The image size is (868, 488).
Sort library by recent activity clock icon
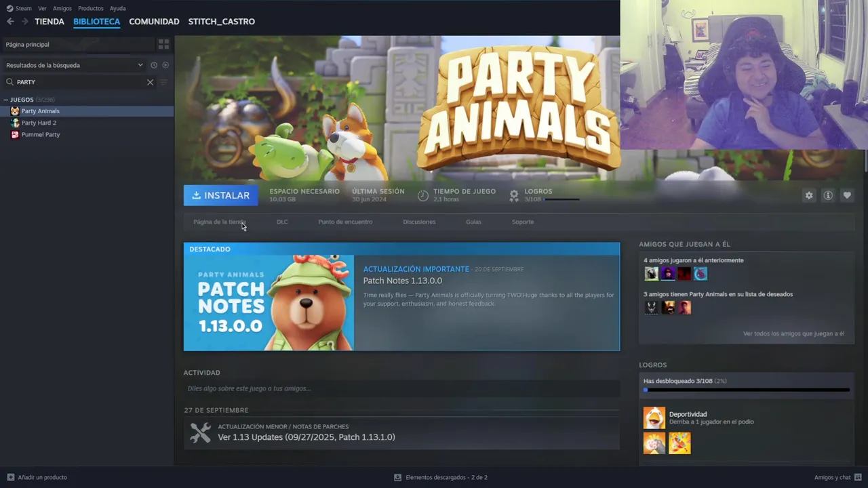154,65
